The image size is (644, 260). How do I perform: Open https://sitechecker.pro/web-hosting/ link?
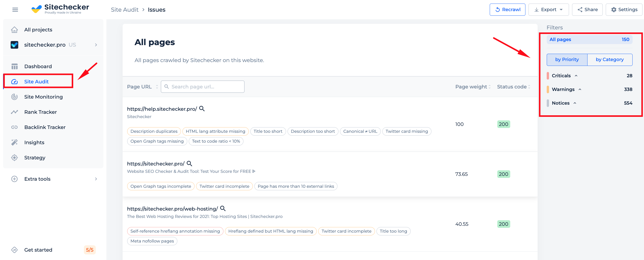coord(172,209)
